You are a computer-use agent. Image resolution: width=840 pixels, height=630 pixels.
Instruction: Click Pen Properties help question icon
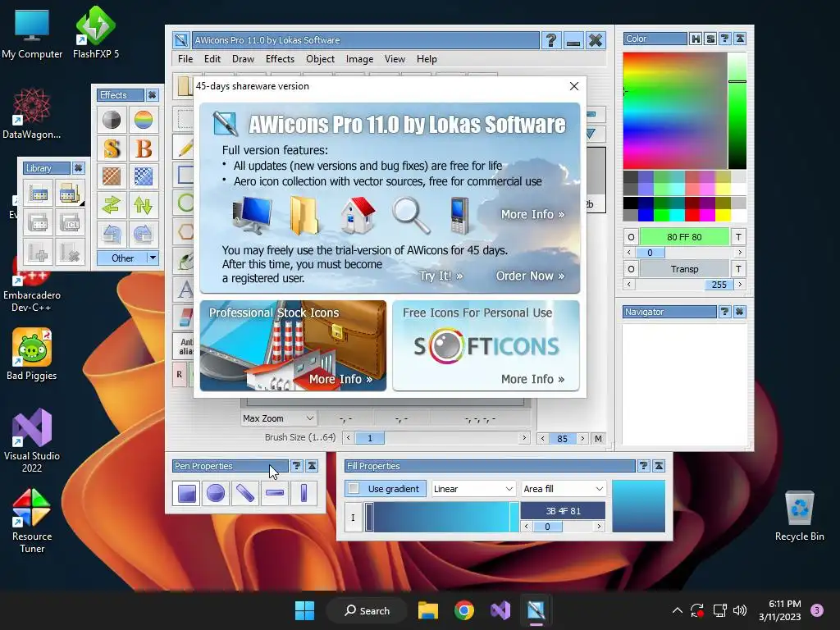click(x=297, y=466)
